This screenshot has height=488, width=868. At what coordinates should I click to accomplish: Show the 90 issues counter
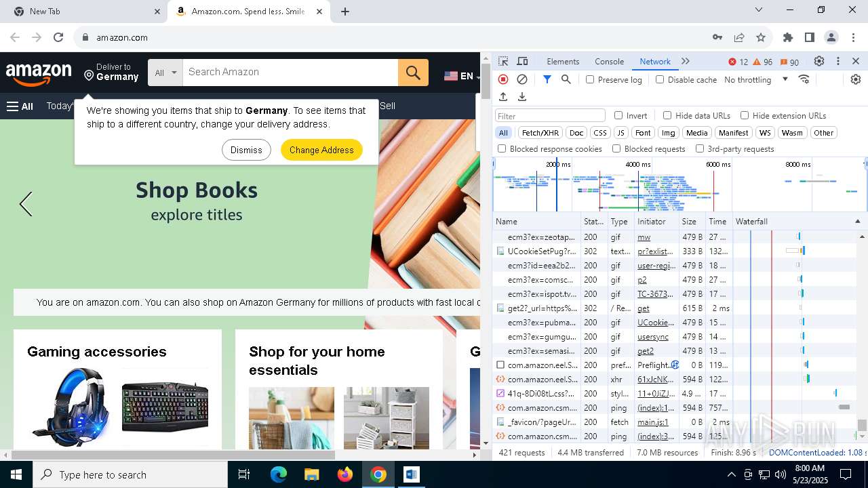click(x=789, y=62)
